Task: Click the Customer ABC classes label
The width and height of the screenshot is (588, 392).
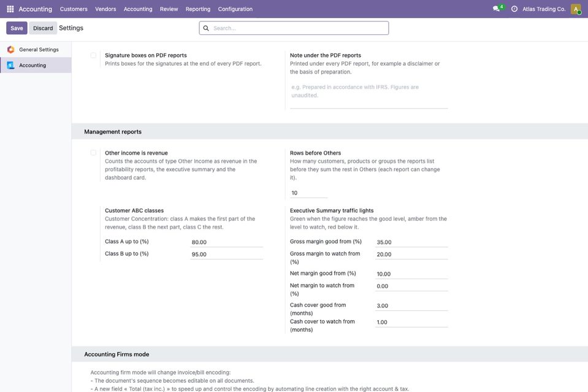Action: pos(134,210)
